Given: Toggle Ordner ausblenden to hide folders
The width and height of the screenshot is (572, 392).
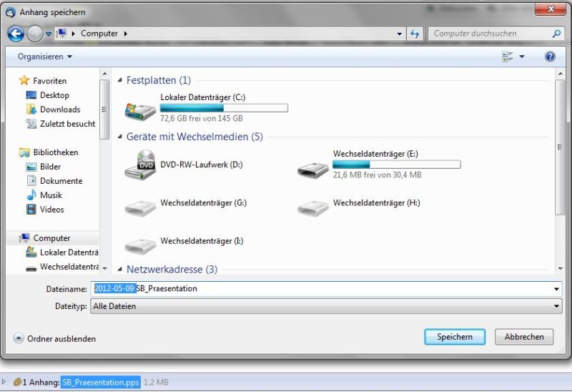Looking at the screenshot, I should pyautogui.click(x=55, y=339).
